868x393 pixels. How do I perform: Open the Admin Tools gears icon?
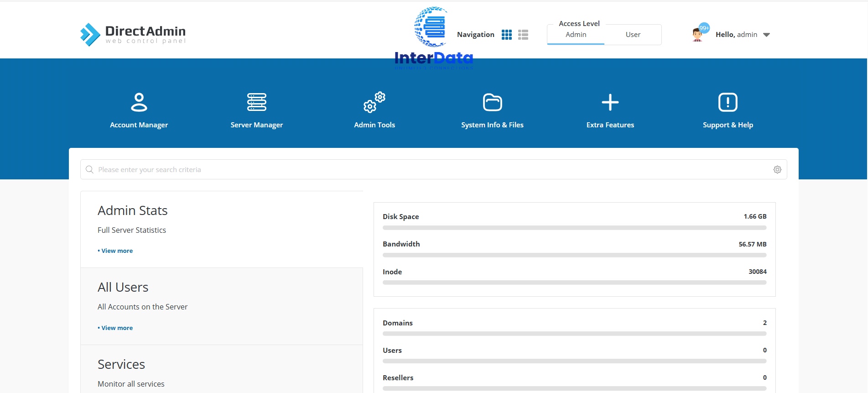[x=374, y=102]
